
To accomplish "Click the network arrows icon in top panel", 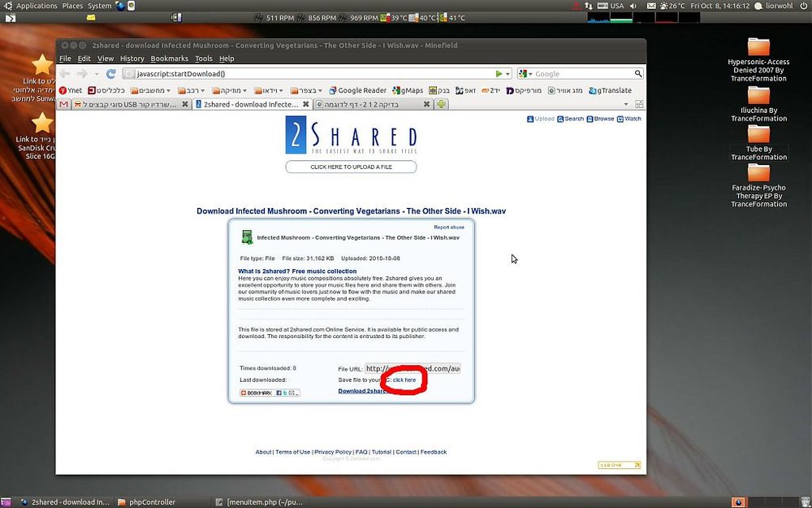I will point(589,6).
